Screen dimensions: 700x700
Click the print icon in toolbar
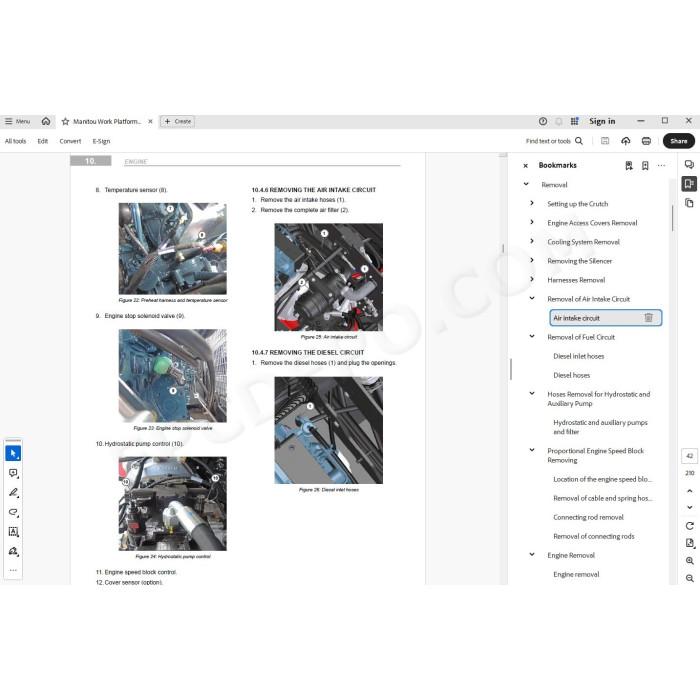click(646, 141)
